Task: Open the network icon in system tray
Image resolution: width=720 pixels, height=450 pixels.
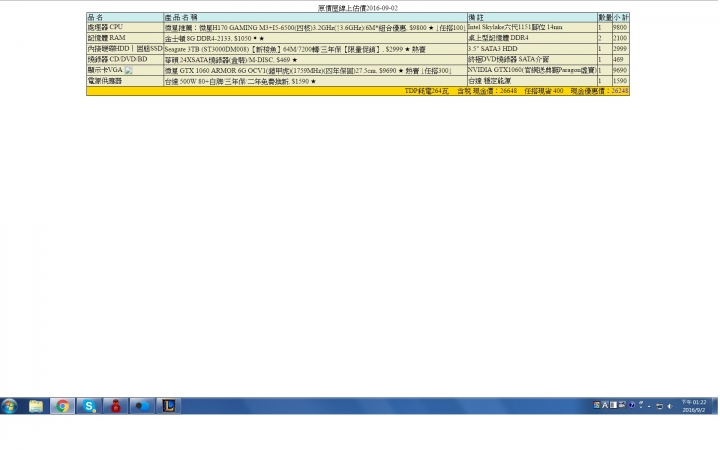Action: click(659, 406)
